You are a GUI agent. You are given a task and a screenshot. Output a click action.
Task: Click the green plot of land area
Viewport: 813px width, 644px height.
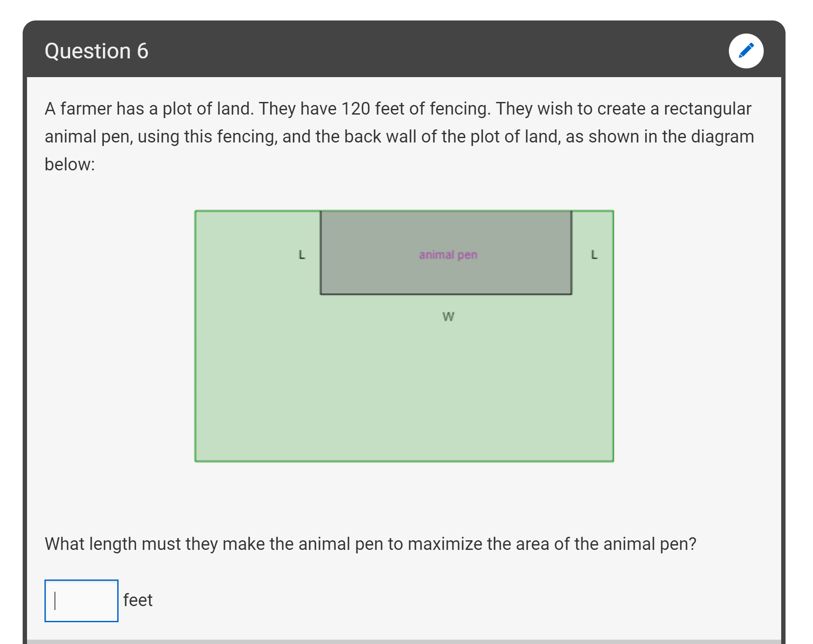[x=404, y=379]
